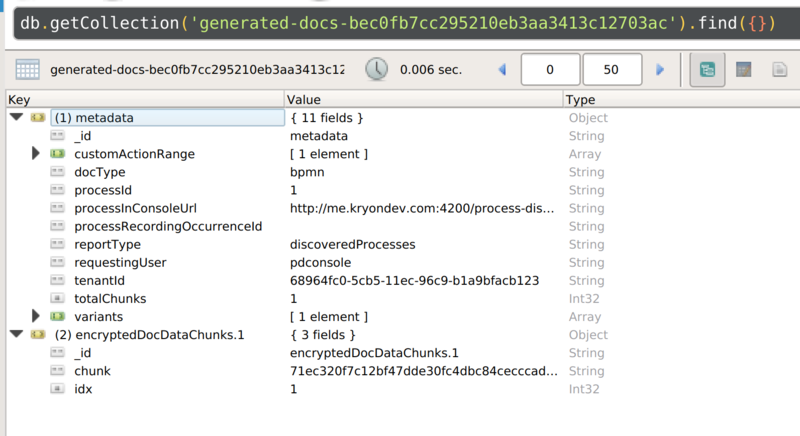Collapse the (2) encryptedDocDataChunks.1 document
The image size is (800, 436).
tap(17, 335)
